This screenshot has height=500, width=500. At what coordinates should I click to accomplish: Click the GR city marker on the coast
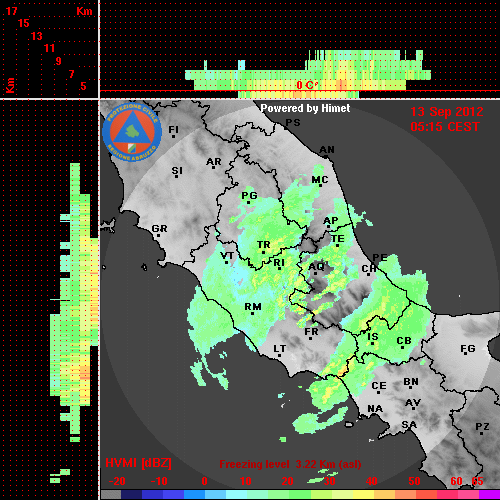coord(159,230)
